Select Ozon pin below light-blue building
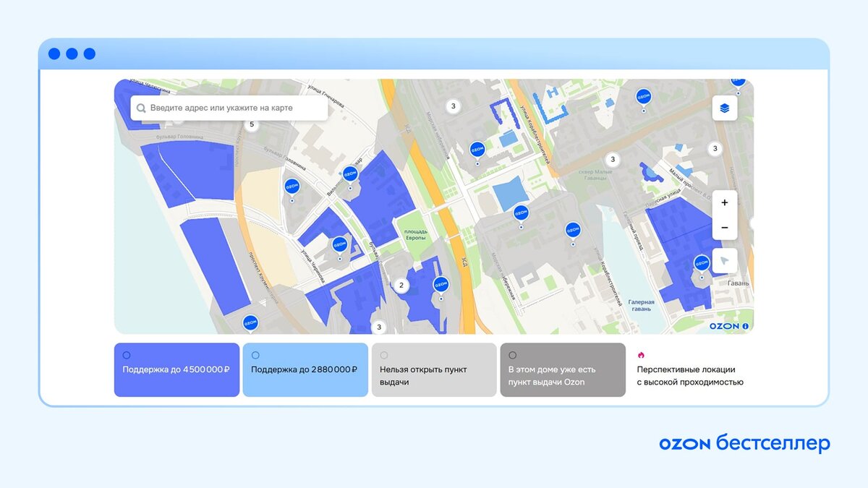Image resolution: width=868 pixels, height=488 pixels. tap(521, 214)
